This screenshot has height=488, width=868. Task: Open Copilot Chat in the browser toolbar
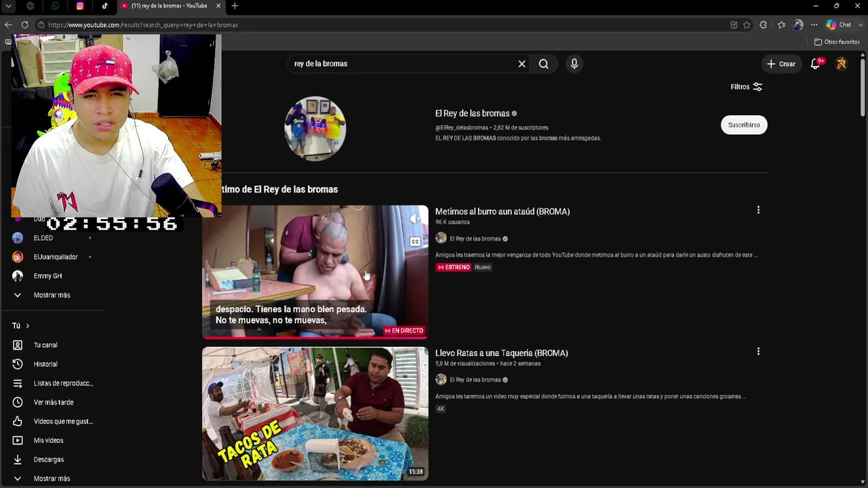[x=839, y=25]
